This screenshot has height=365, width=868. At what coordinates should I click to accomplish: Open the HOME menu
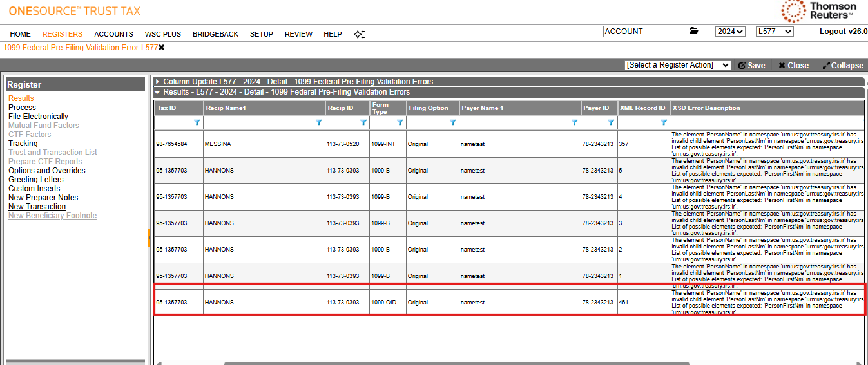coord(20,34)
